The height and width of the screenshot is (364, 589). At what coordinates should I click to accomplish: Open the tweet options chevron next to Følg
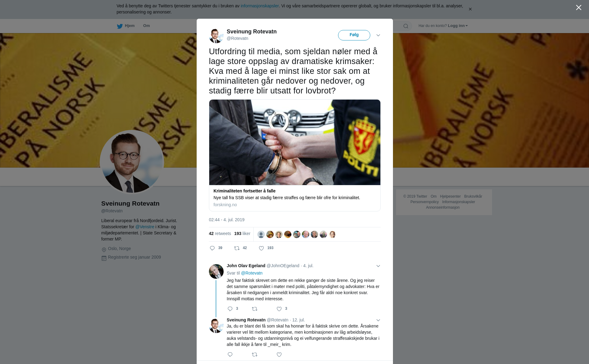click(x=378, y=35)
